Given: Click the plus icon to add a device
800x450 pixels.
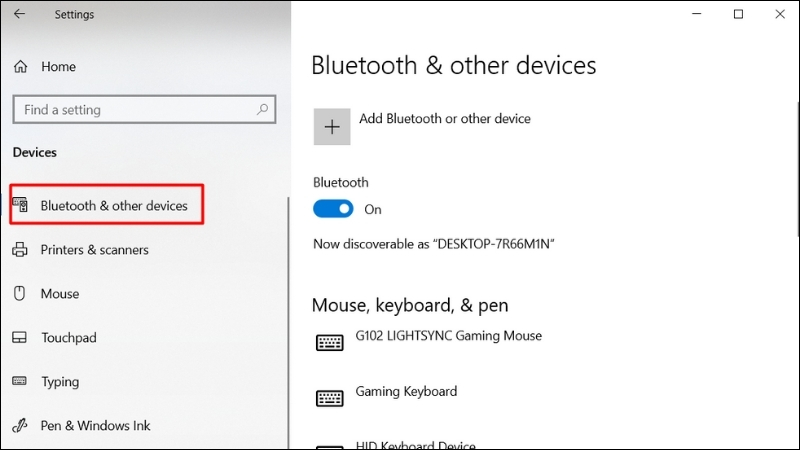Looking at the screenshot, I should click(x=332, y=127).
